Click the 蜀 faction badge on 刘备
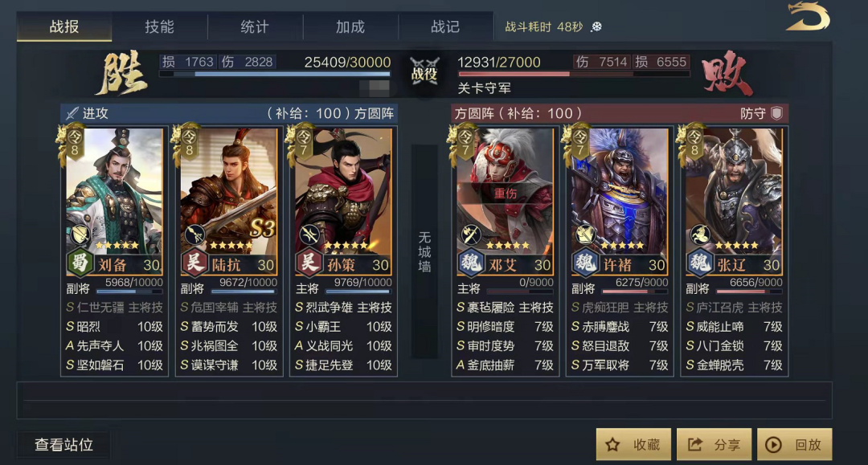 pyautogui.click(x=80, y=263)
